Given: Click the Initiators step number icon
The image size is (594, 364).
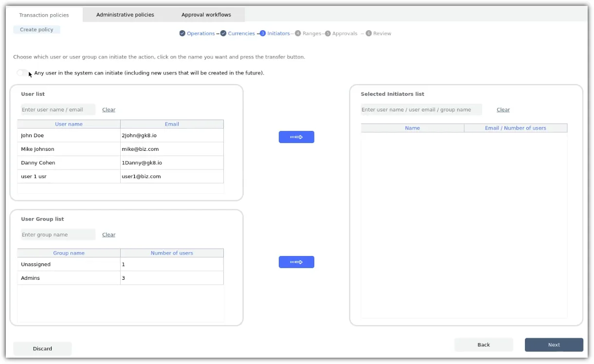Looking at the screenshot, I should coord(263,34).
